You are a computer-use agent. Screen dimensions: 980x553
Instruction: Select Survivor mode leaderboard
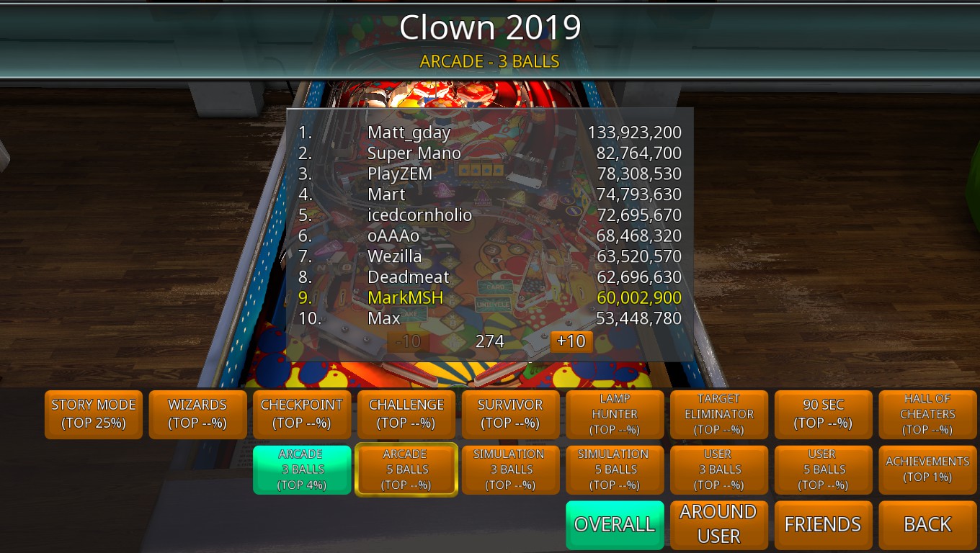(x=510, y=414)
